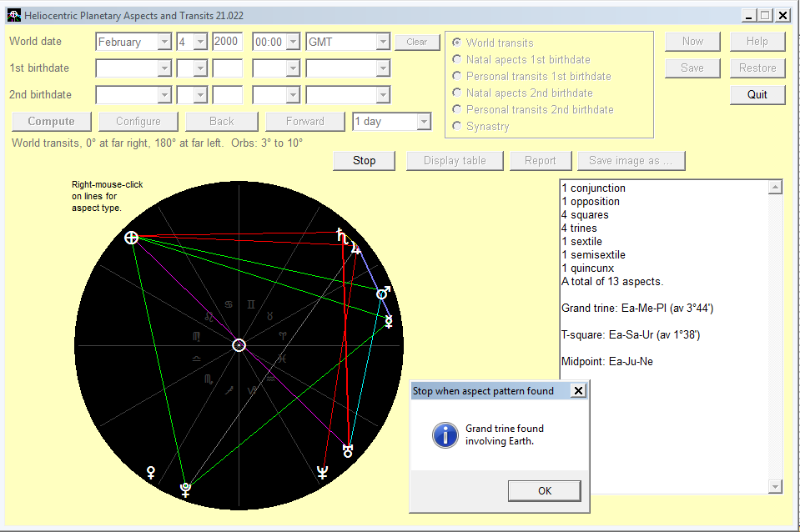
Task: Click the Venus symbol on the chart
Action: tap(151, 472)
